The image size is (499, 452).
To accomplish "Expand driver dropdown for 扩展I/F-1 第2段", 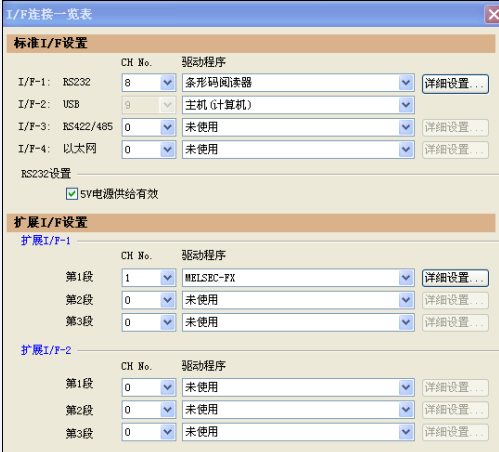I will [406, 300].
